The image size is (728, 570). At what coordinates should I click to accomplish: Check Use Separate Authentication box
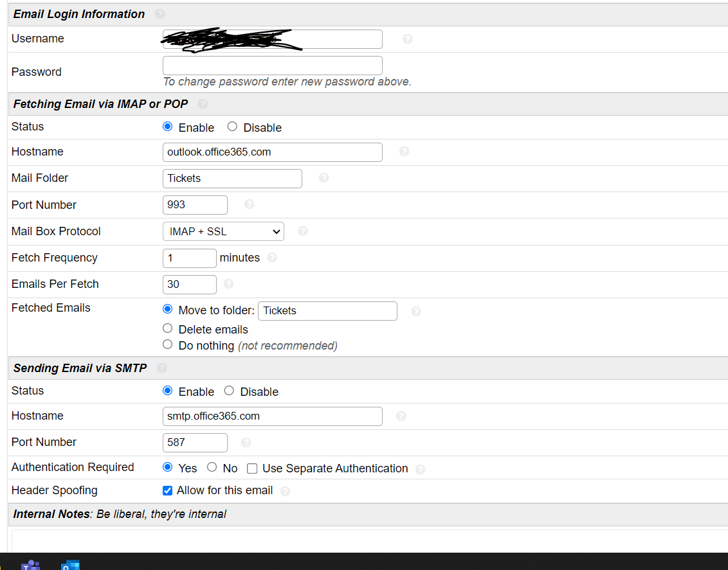point(252,468)
